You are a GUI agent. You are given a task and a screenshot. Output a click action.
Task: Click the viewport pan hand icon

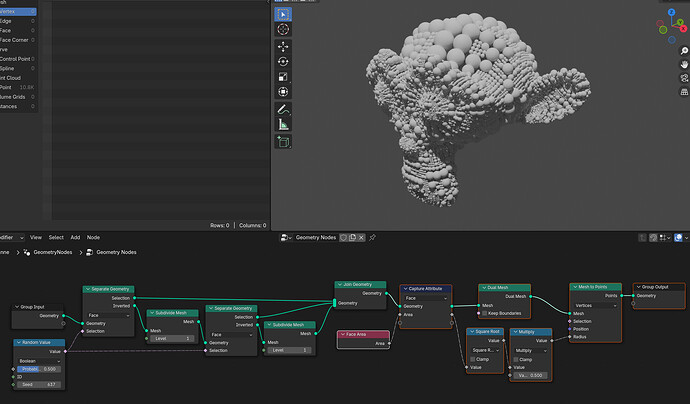(684, 65)
